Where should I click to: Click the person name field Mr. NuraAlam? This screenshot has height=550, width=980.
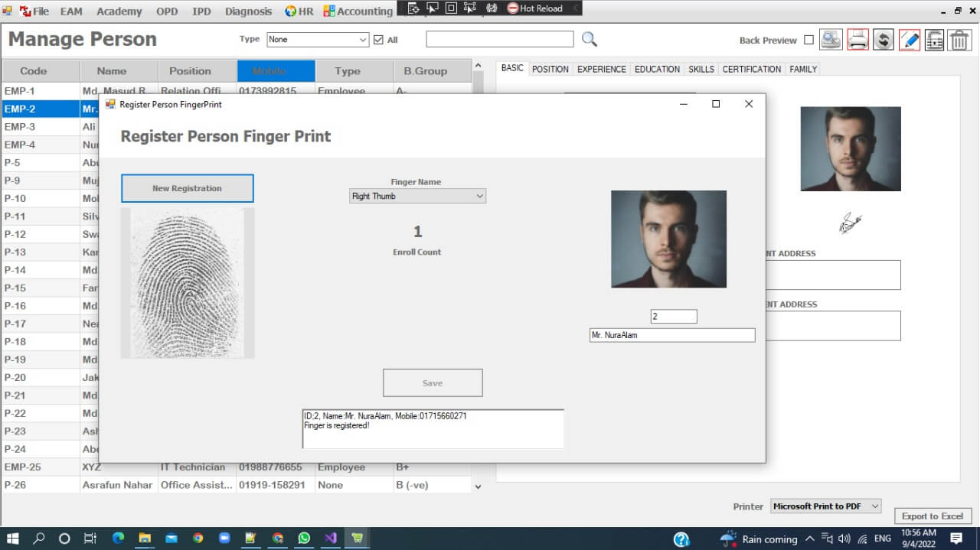pos(671,335)
